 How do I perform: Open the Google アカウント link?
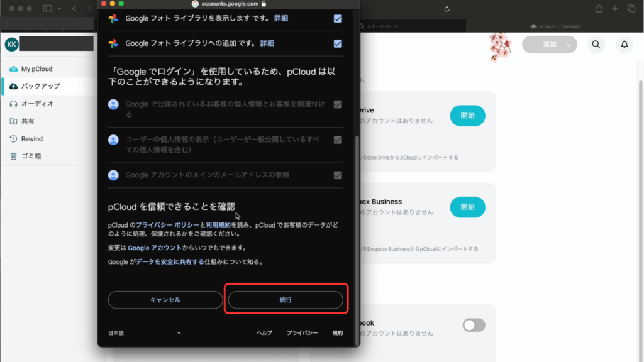click(x=155, y=248)
